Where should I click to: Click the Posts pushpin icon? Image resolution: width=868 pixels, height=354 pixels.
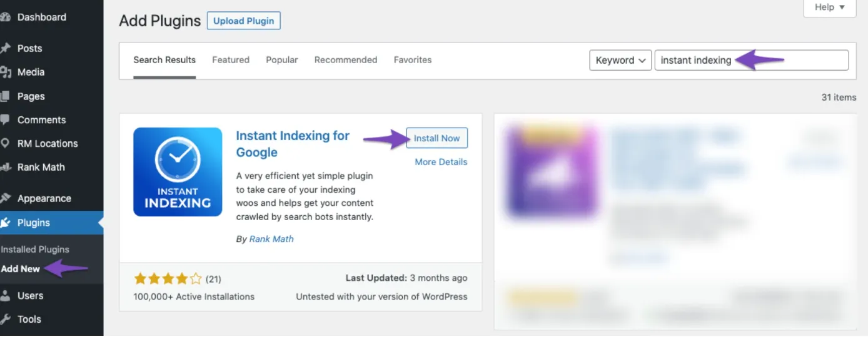coord(6,48)
